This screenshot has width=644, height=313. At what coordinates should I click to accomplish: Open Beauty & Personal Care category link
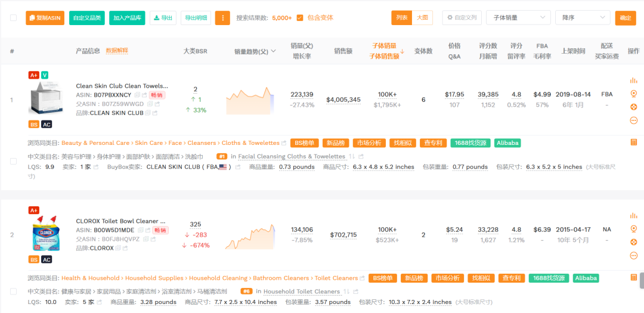pos(95,143)
